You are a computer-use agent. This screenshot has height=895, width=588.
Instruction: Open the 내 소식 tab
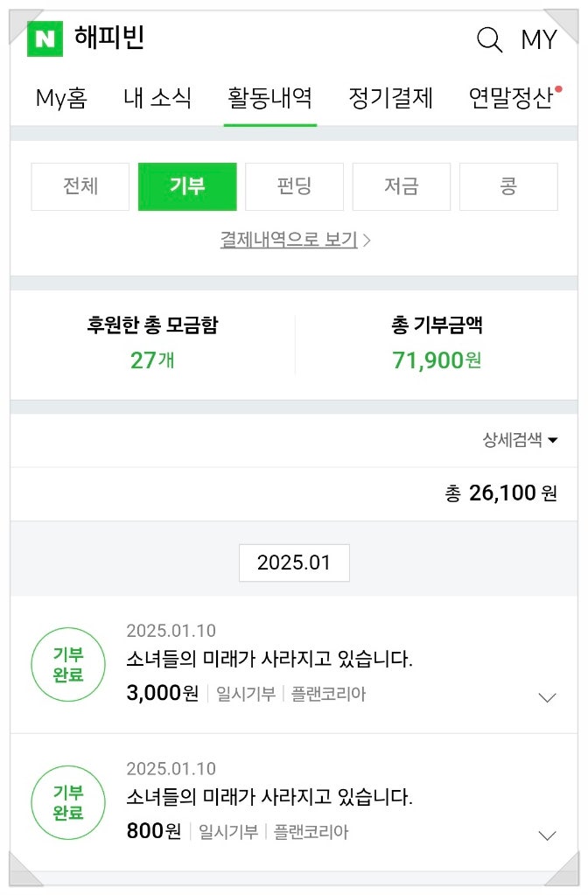pos(157,97)
